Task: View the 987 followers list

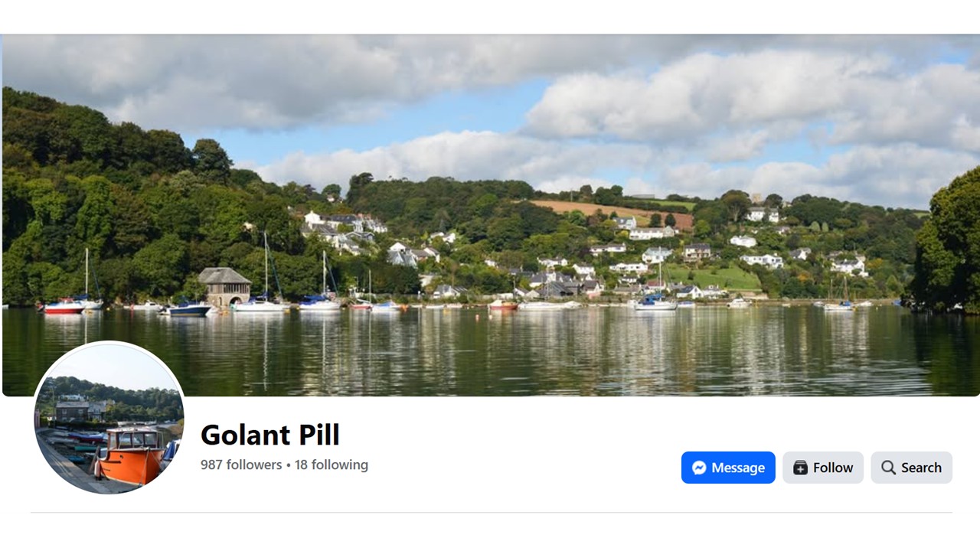Action: tap(241, 465)
